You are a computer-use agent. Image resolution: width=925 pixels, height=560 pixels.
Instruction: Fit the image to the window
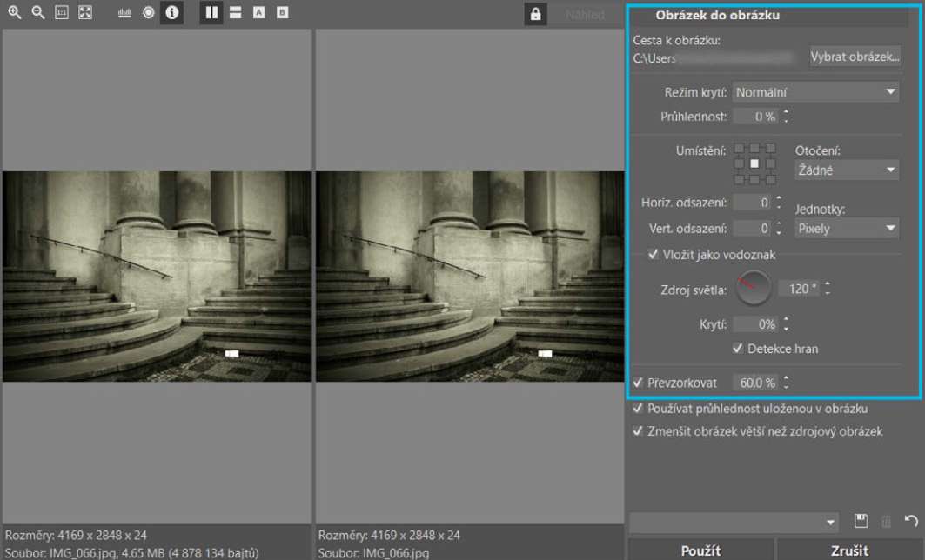(84, 13)
